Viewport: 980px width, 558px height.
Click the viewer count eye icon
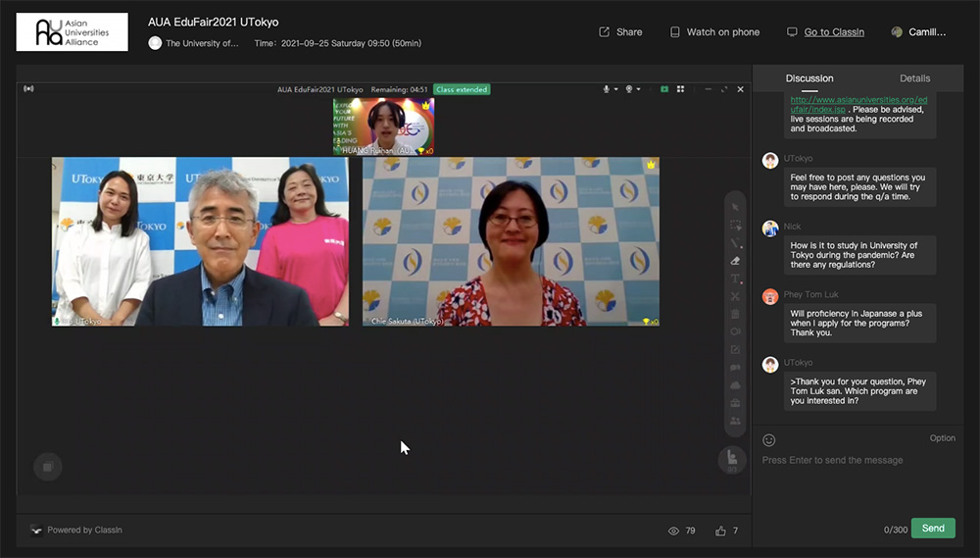[673, 531]
